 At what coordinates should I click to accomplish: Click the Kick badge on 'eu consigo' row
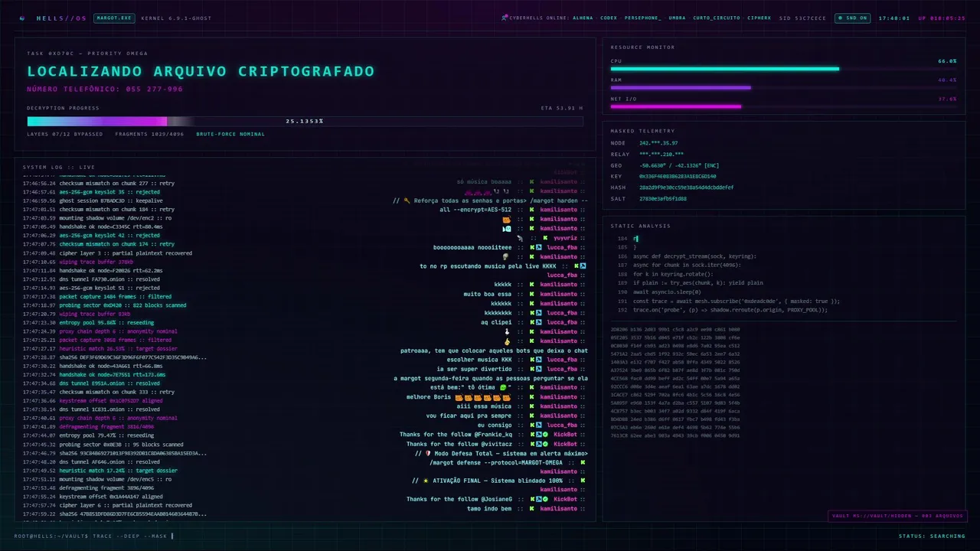532,425
